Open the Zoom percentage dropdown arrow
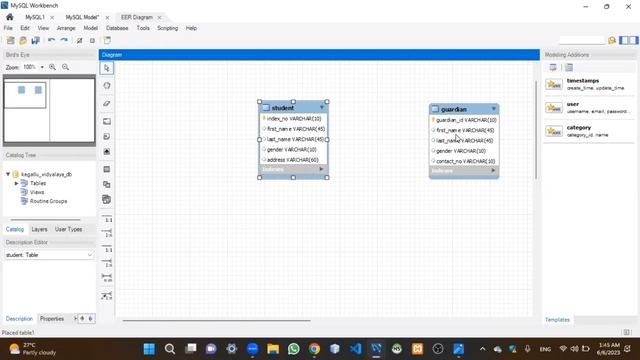This screenshot has height=360, width=640. (x=42, y=67)
